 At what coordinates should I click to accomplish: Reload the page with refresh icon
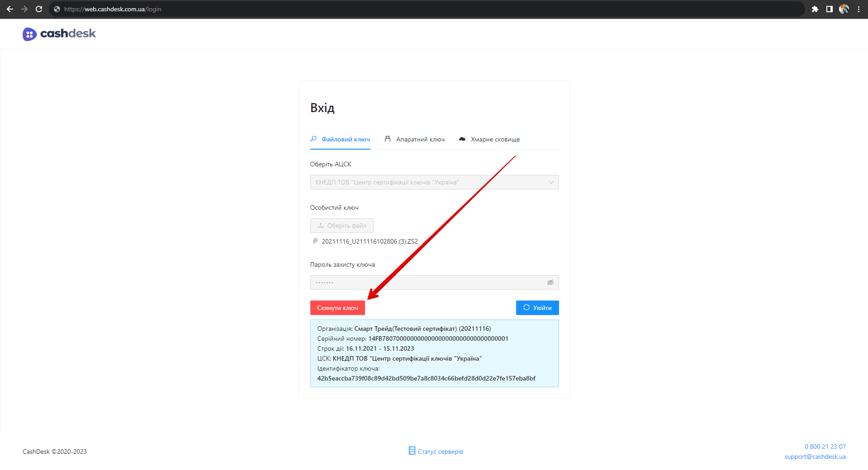click(39, 9)
